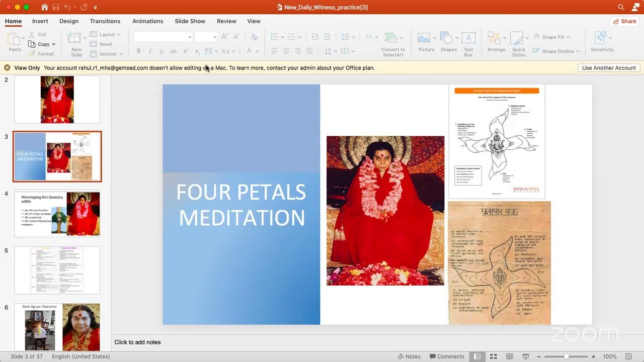Open the Shape Outline dropdown
This screenshot has height=362, width=644.
point(556,51)
